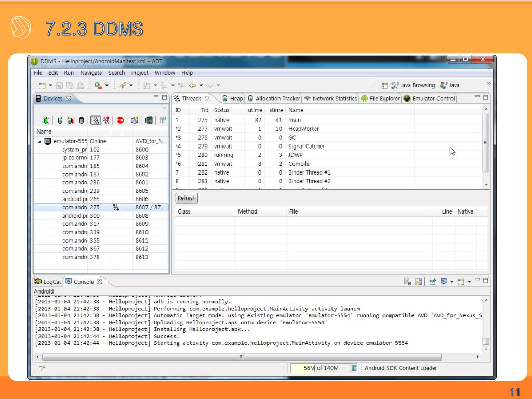This screenshot has width=532, height=399.
Task: Open the Emulator Control tab
Action: (429, 98)
